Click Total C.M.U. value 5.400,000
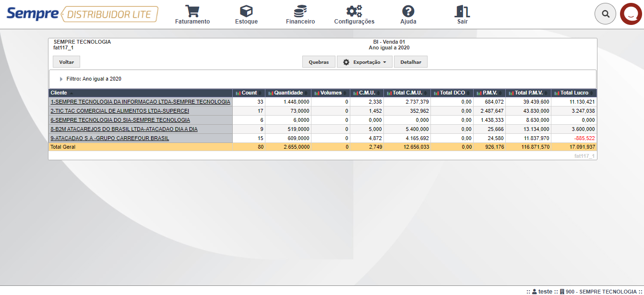Screen dimensions: 644x295 417,129
